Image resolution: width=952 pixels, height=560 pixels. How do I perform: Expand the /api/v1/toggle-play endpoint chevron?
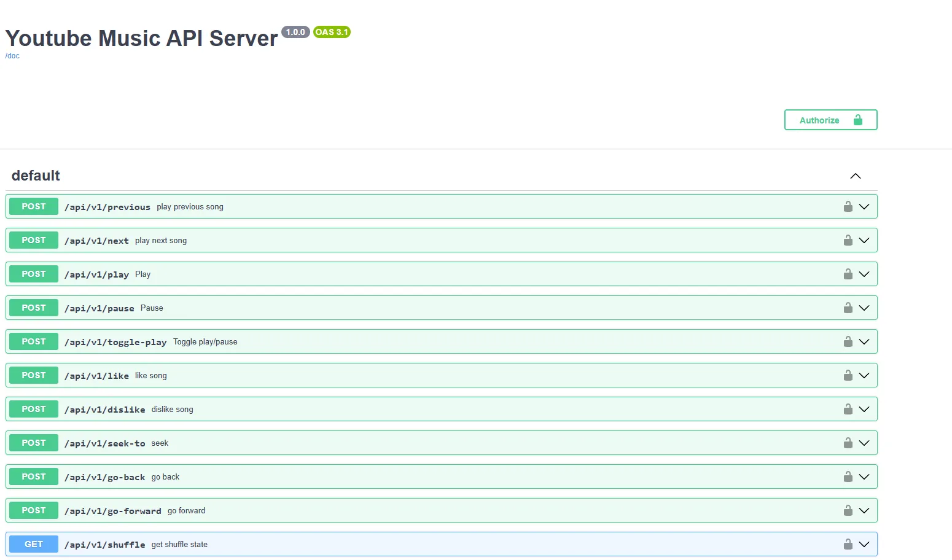click(864, 342)
